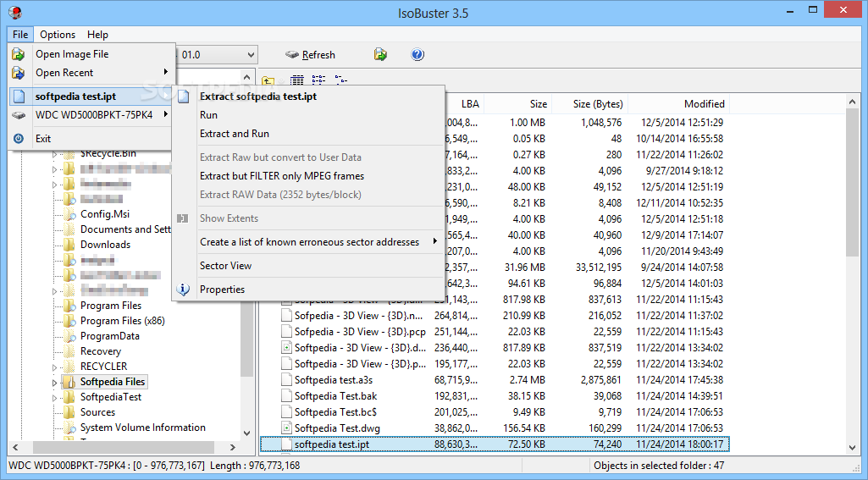Image resolution: width=868 pixels, height=480 pixels.
Task: Click the tree pane horizontal scrollbar thumb
Action: click(123, 447)
